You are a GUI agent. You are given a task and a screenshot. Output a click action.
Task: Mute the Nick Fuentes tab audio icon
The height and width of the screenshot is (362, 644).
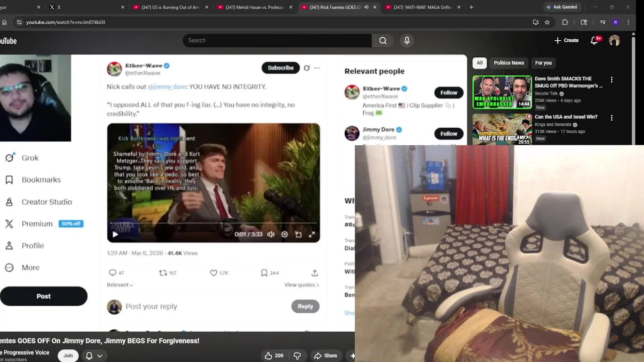tap(366, 7)
